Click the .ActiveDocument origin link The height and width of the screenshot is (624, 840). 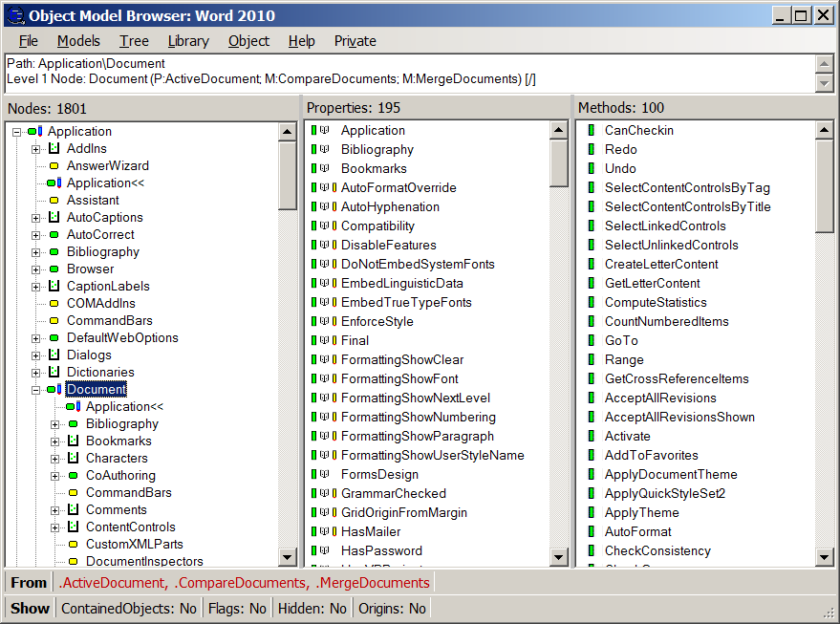point(114,582)
